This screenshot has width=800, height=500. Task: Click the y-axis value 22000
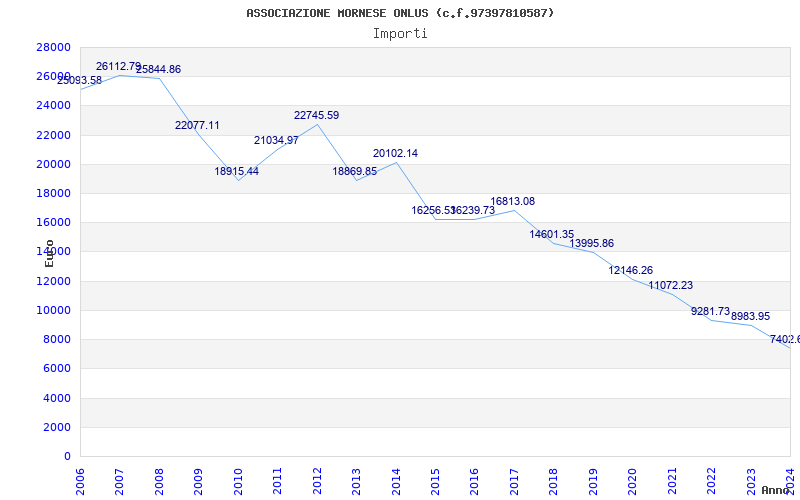tap(54, 135)
